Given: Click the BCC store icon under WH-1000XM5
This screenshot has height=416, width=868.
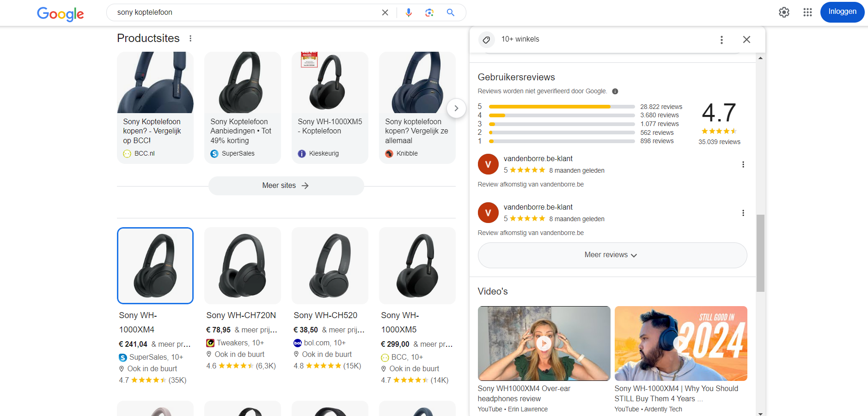Looking at the screenshot, I should (385, 357).
